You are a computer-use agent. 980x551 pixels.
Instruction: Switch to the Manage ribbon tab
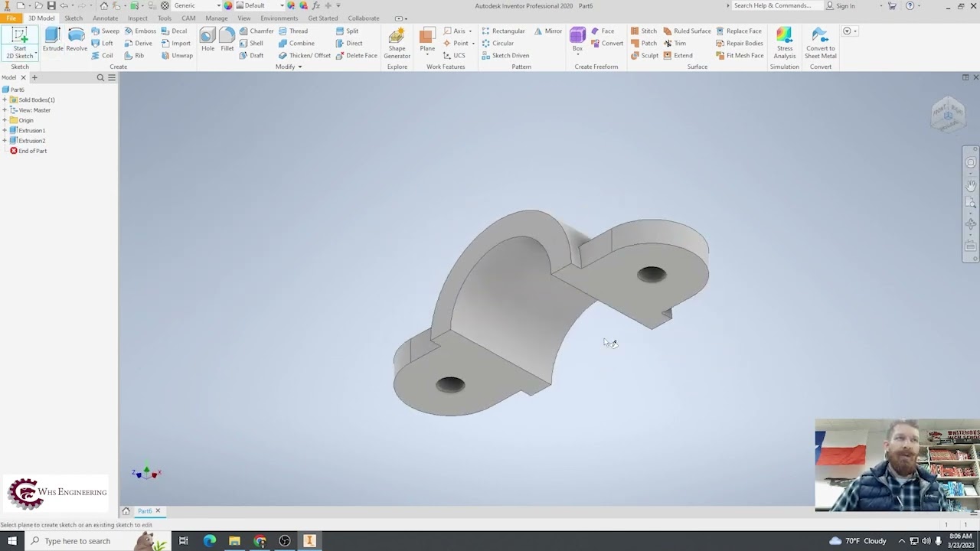(217, 18)
